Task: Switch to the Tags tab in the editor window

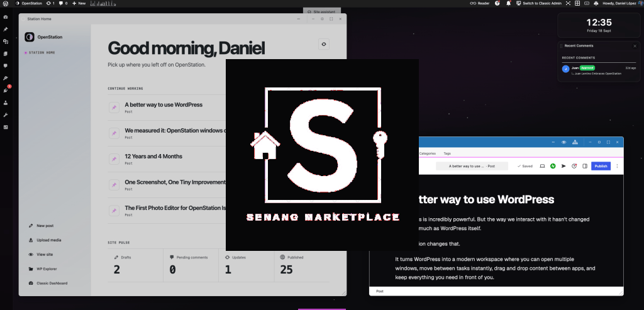Action: click(x=447, y=153)
